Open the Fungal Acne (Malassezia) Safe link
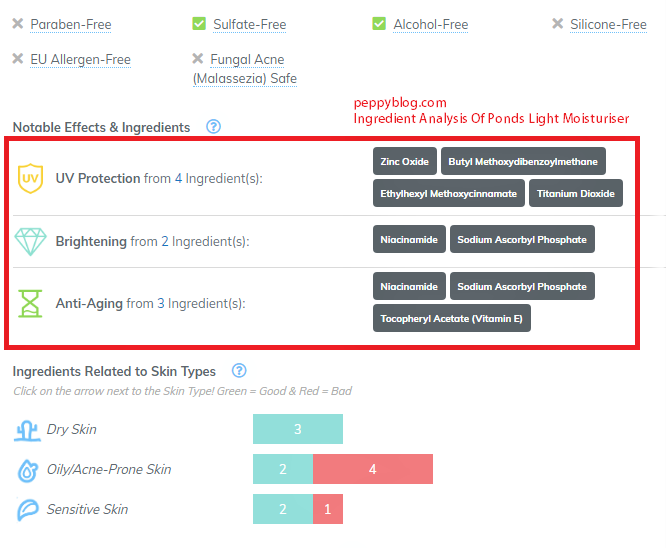 click(245, 69)
